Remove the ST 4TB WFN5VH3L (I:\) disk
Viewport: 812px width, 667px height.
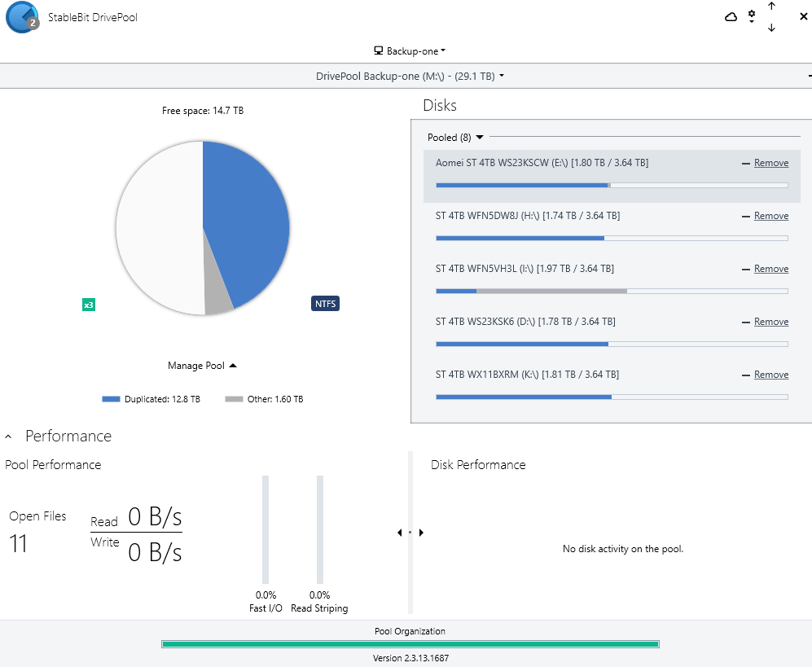click(x=770, y=269)
